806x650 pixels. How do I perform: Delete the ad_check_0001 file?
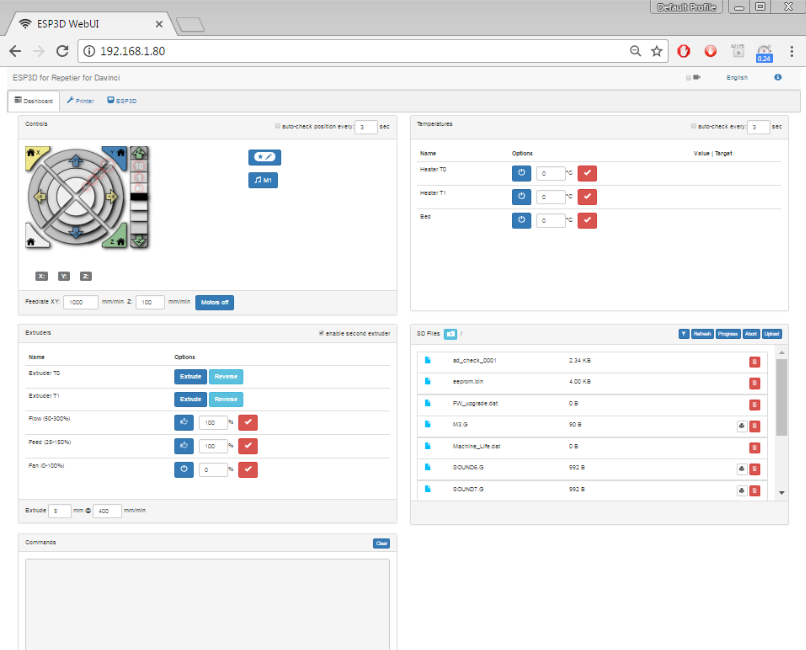coord(755,362)
